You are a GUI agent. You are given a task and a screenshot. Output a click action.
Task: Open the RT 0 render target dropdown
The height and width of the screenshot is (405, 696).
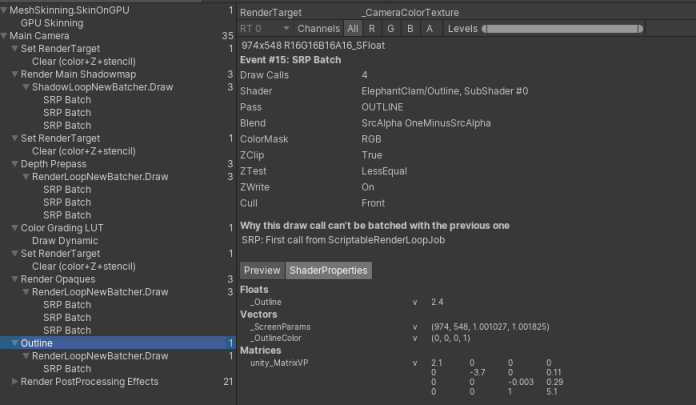click(x=264, y=29)
